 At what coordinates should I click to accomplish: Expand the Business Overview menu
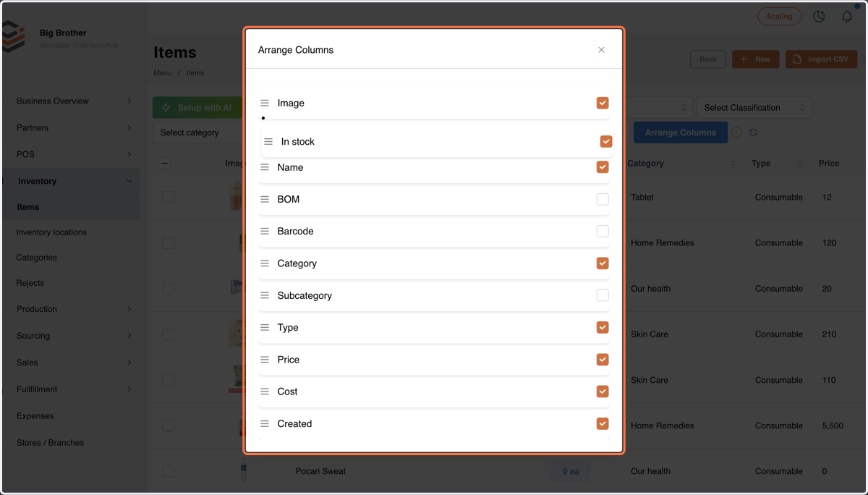(74, 101)
